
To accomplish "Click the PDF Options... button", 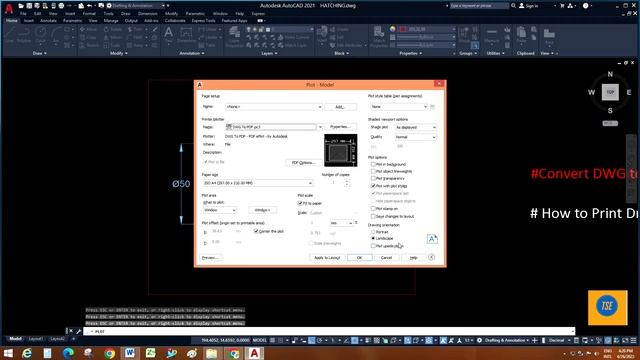I will click(303, 162).
